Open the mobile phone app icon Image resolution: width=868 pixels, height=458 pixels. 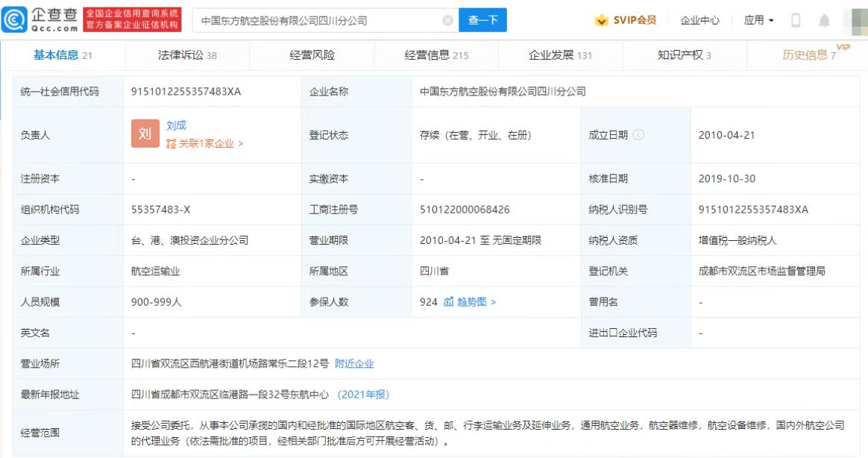tap(796, 20)
